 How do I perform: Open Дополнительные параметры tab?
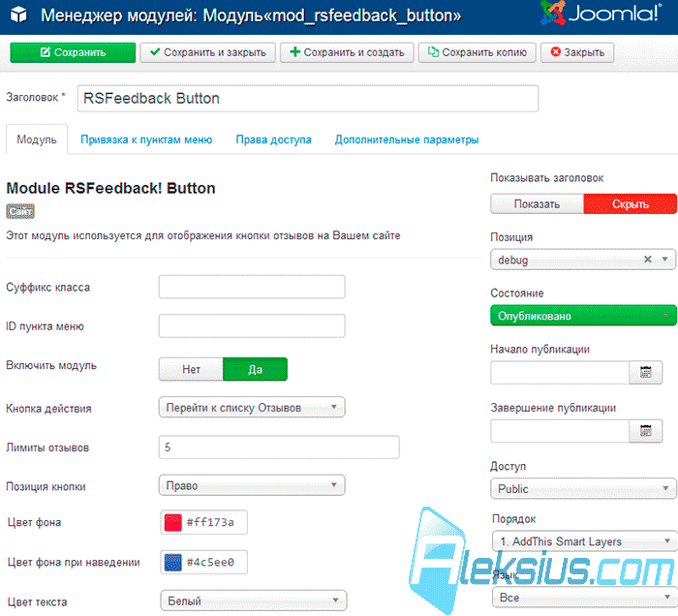[x=407, y=139]
